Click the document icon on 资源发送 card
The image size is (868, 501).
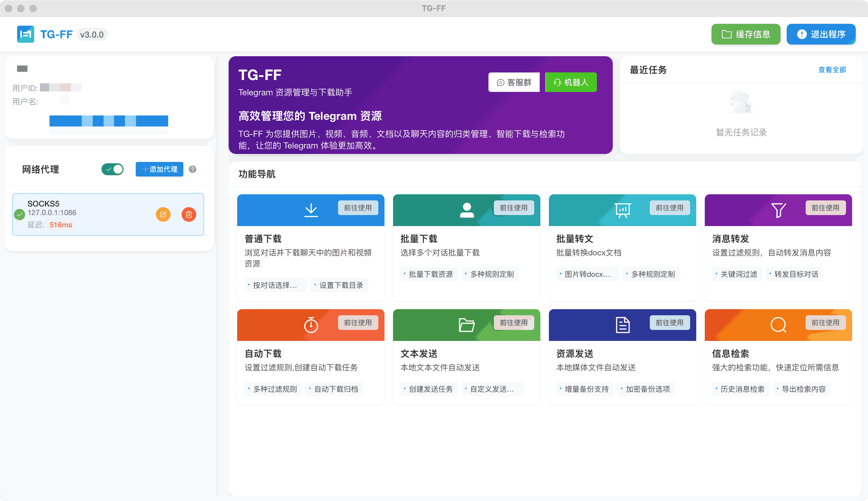(622, 324)
